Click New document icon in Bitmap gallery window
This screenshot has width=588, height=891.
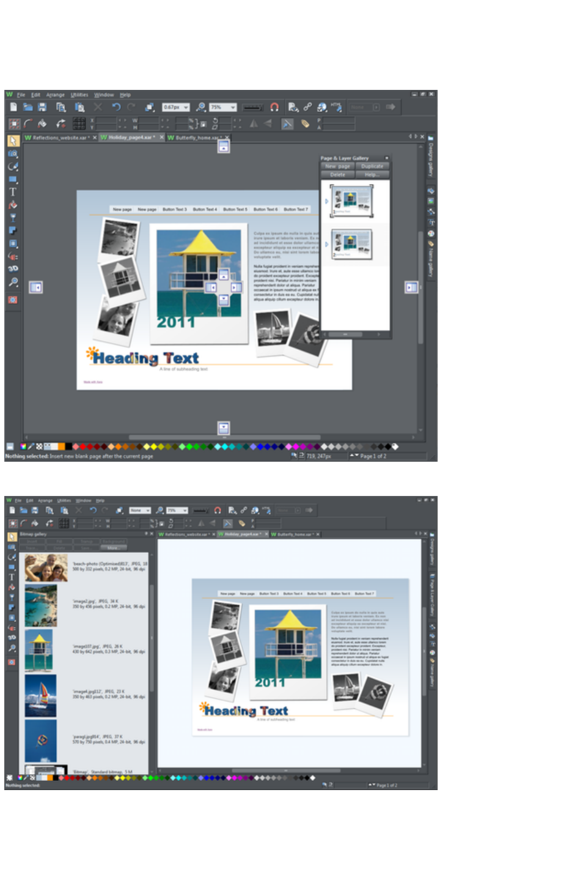click(12, 510)
